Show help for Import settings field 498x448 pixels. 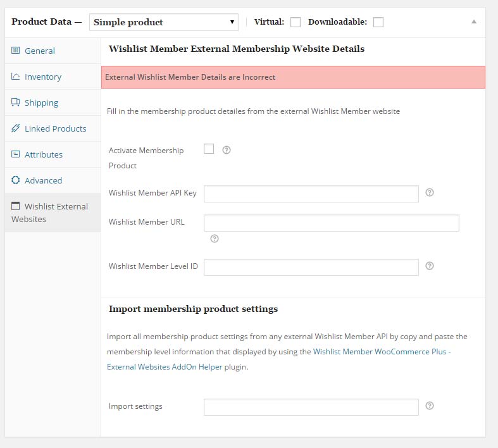click(x=430, y=406)
